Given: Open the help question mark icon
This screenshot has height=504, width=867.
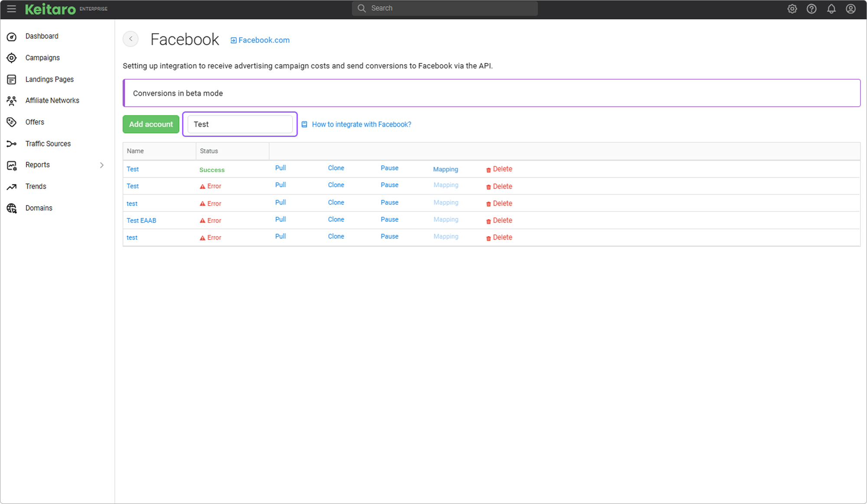Looking at the screenshot, I should [x=812, y=9].
